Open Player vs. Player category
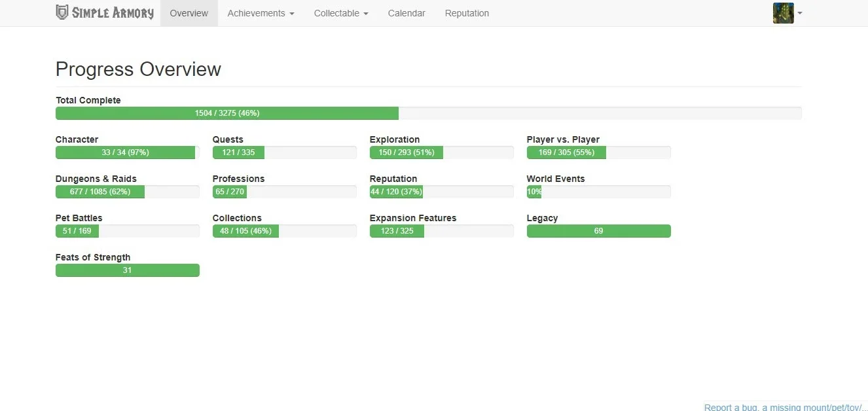Screen dimensions: 868x411 point(563,139)
